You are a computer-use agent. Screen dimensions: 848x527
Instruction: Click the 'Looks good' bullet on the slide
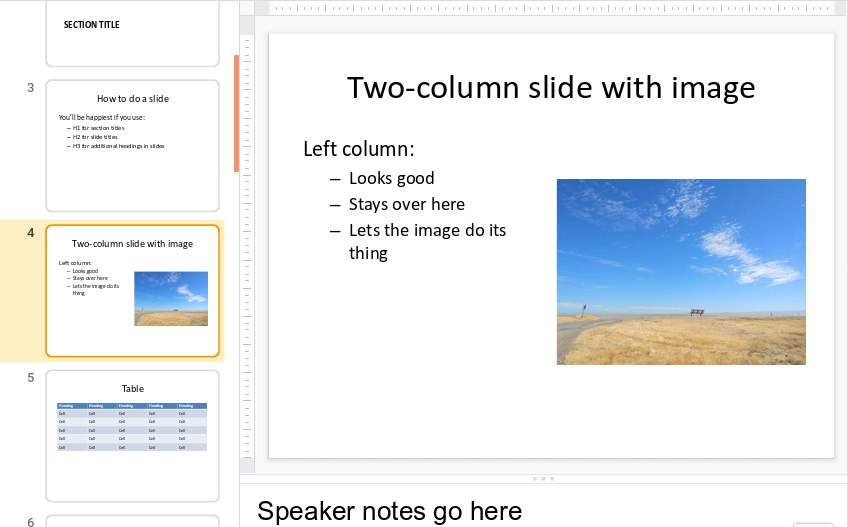pos(392,178)
